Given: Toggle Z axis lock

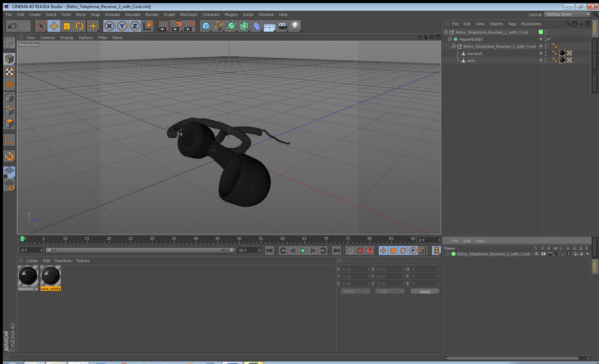Looking at the screenshot, I should [135, 26].
